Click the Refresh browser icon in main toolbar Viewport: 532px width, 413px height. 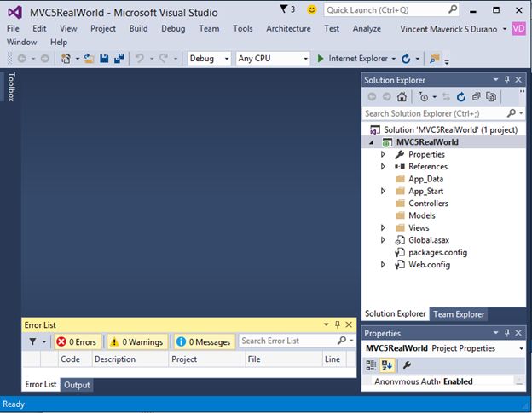(x=406, y=59)
